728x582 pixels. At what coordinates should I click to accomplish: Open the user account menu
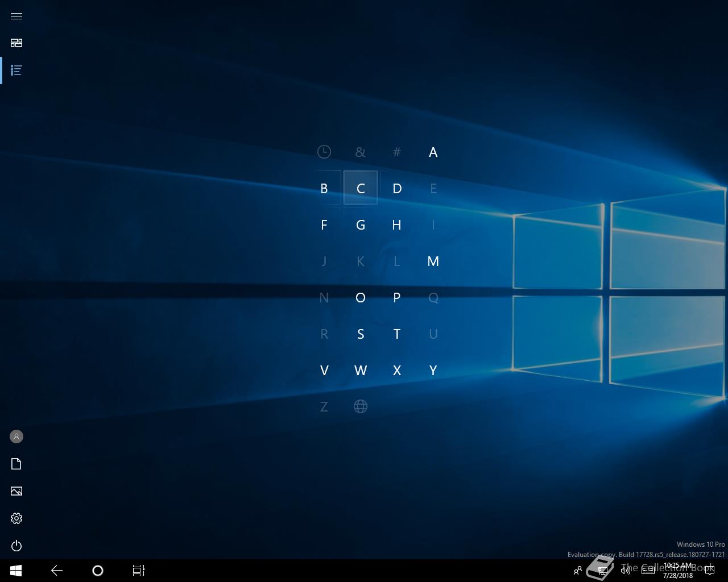coord(16,436)
